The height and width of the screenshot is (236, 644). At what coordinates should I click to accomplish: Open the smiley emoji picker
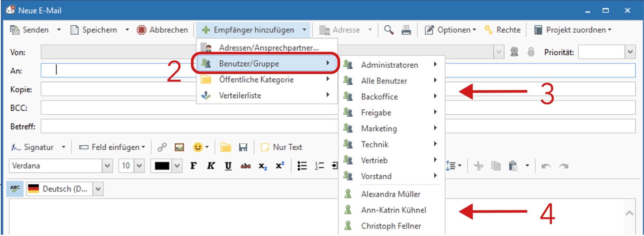(x=201, y=147)
